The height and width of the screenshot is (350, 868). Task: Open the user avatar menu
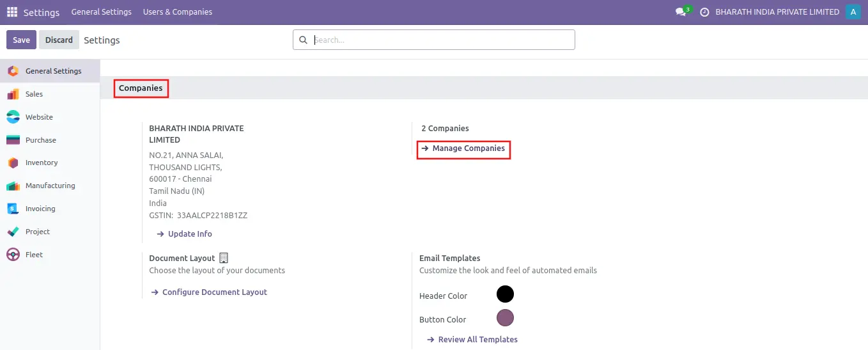click(853, 12)
